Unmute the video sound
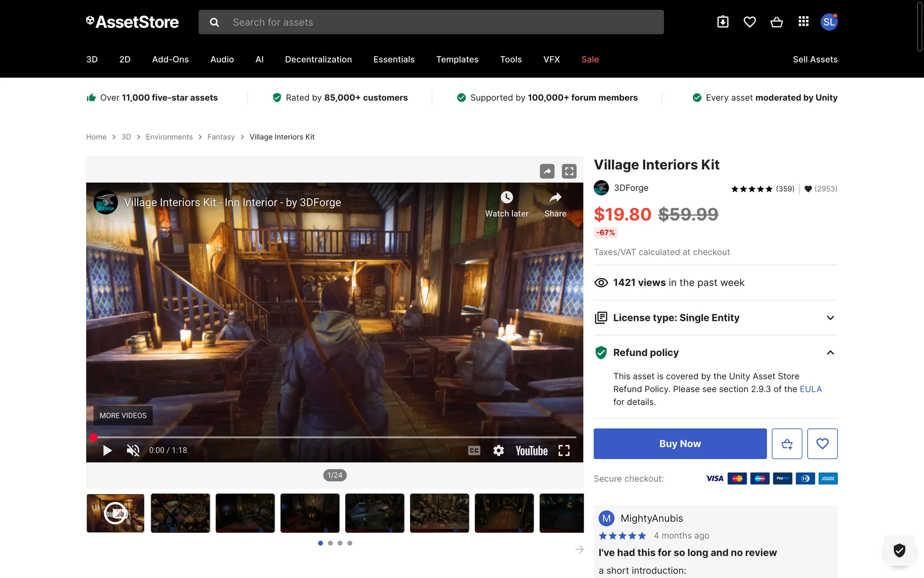Image resolution: width=924 pixels, height=578 pixels. pos(133,450)
